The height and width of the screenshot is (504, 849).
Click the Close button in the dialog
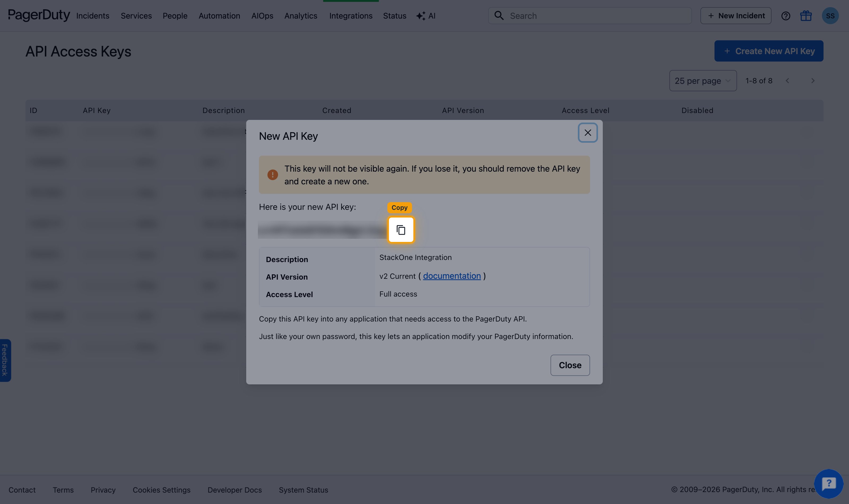pos(570,365)
